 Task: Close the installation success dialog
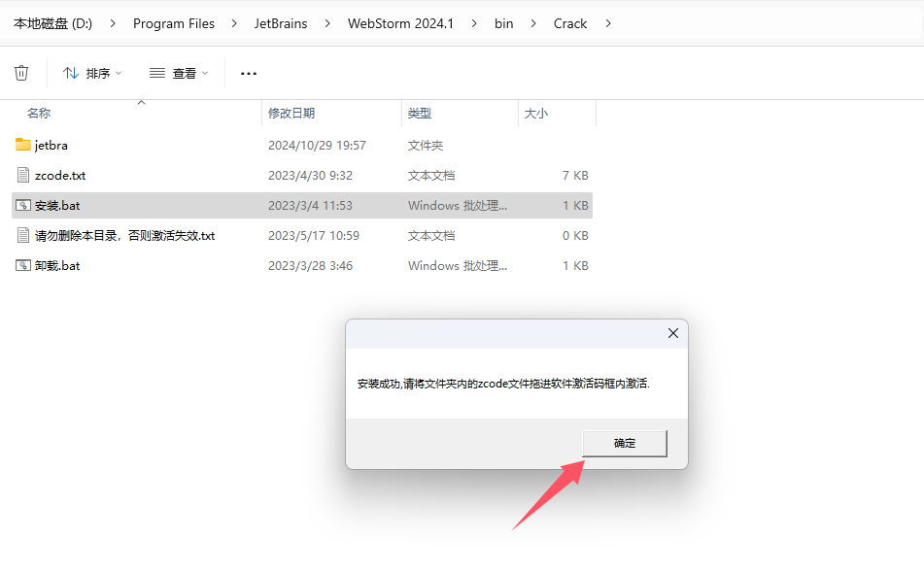(x=673, y=333)
